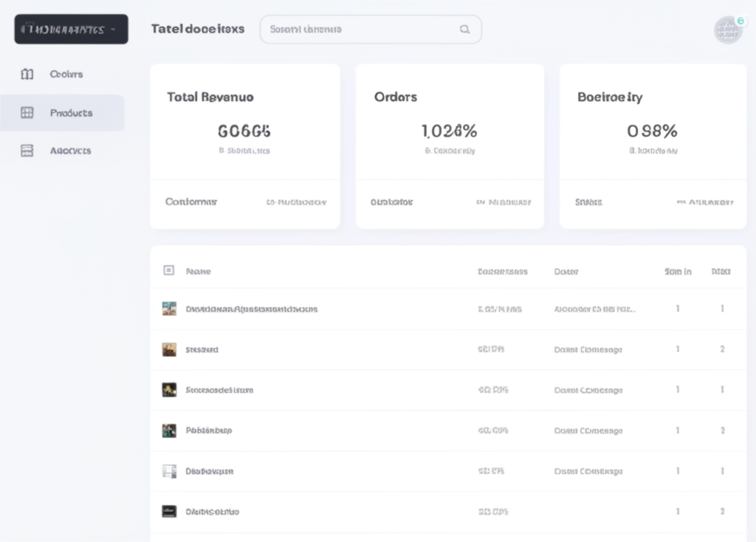Click the second row's product thumbnail
756x542 pixels.
click(x=168, y=349)
